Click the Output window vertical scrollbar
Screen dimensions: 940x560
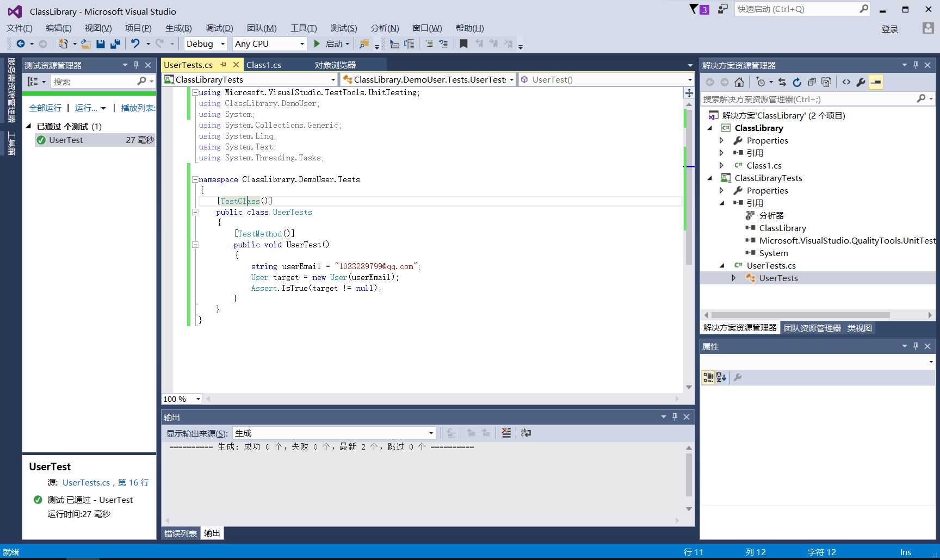(689, 475)
